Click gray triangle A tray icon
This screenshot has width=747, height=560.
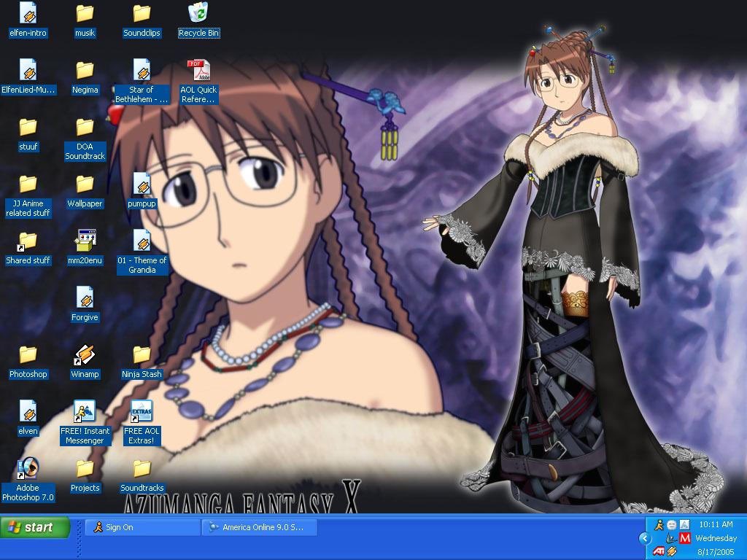pyautogui.click(x=684, y=525)
